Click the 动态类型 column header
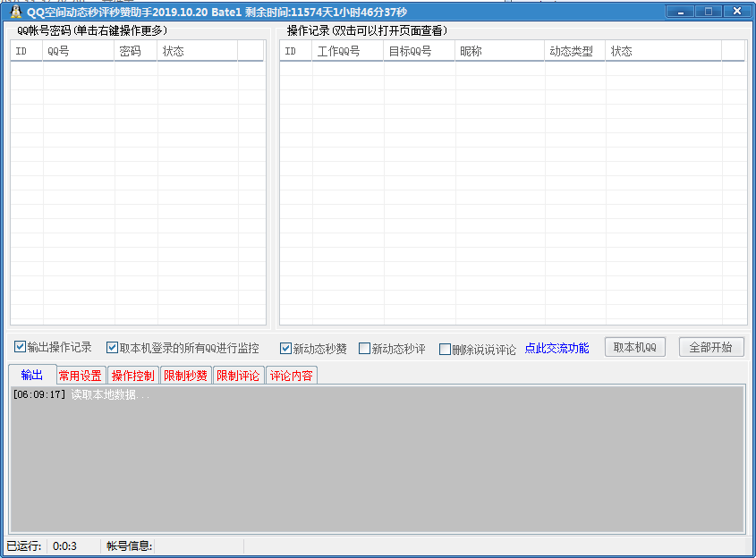 (x=575, y=51)
